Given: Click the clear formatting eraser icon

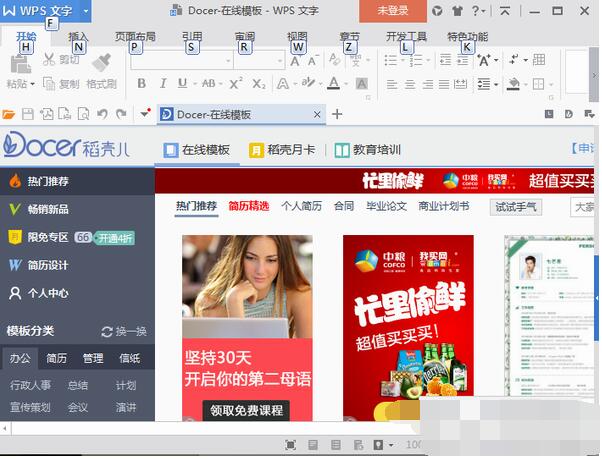Looking at the screenshot, I should coord(334,59).
